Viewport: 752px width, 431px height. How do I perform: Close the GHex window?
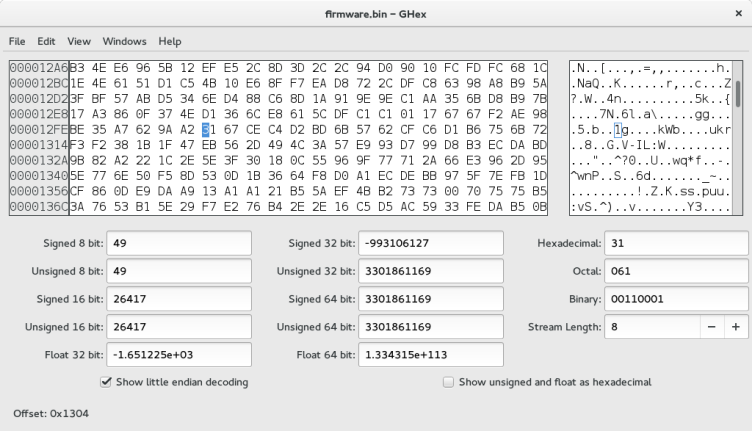(x=738, y=14)
